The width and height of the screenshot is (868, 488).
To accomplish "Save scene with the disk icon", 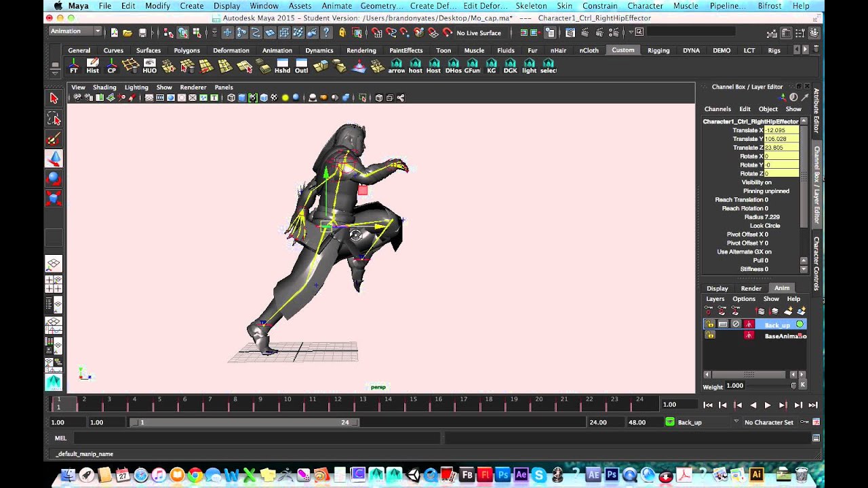I will 142,33.
